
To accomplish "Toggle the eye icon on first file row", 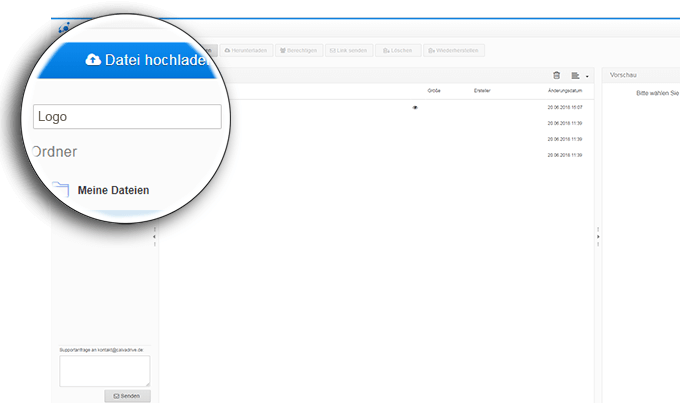I will [x=415, y=107].
